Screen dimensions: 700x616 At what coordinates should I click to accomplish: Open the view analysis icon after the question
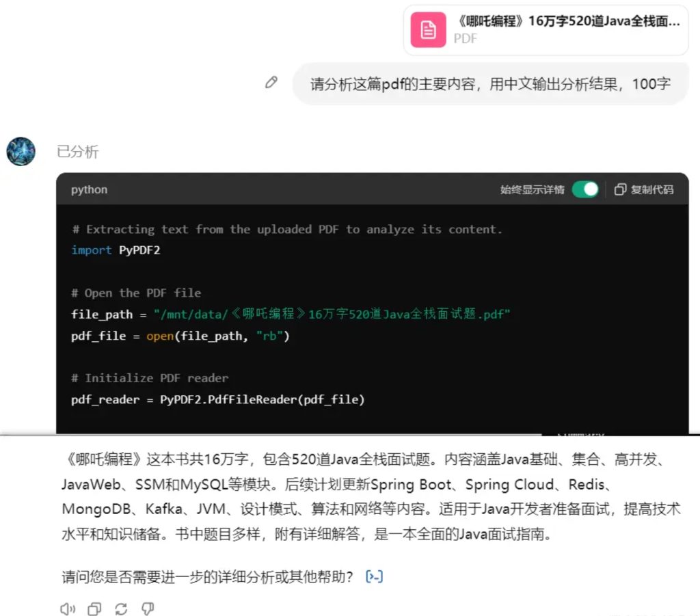coord(375,576)
